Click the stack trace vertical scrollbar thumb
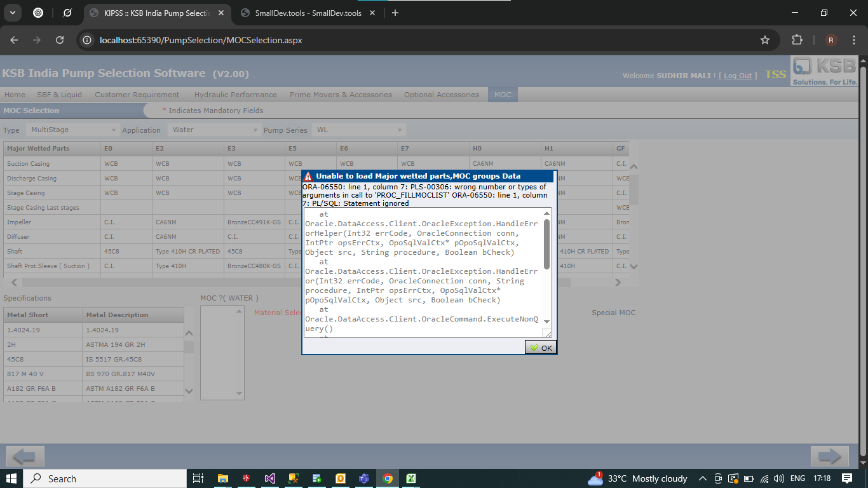The height and width of the screenshot is (488, 868). (x=547, y=244)
